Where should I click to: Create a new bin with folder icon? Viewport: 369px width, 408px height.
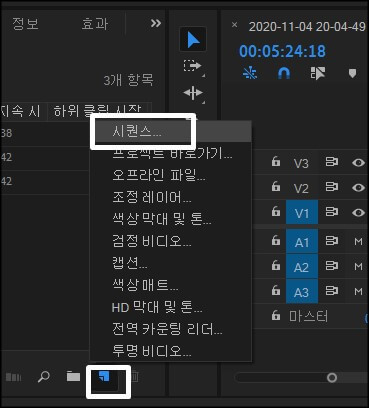point(73,377)
